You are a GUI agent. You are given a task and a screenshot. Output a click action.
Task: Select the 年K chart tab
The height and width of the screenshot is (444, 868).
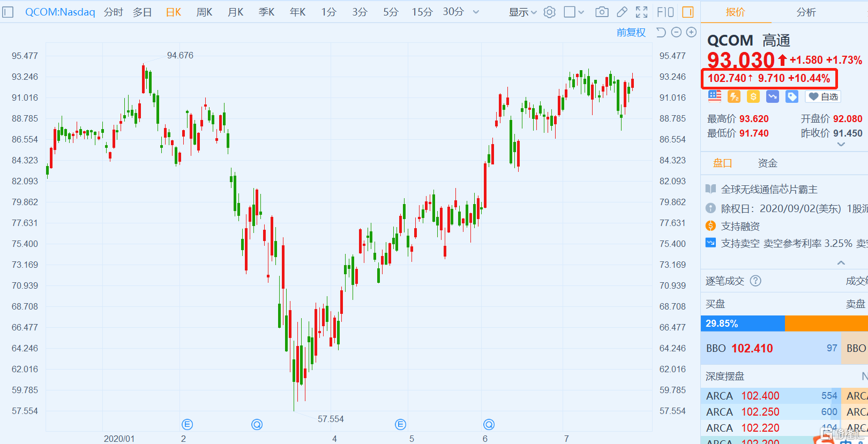tap(297, 12)
